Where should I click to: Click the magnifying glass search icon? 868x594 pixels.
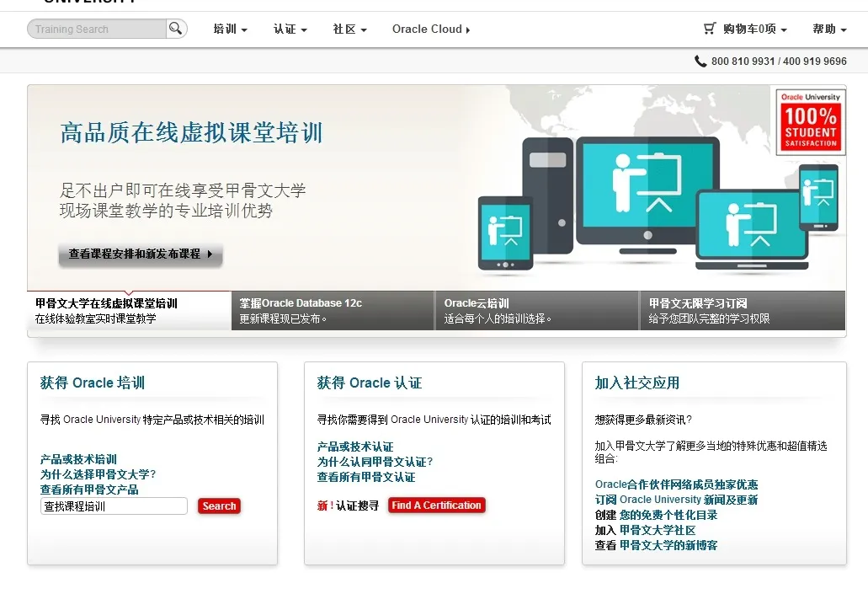(175, 29)
